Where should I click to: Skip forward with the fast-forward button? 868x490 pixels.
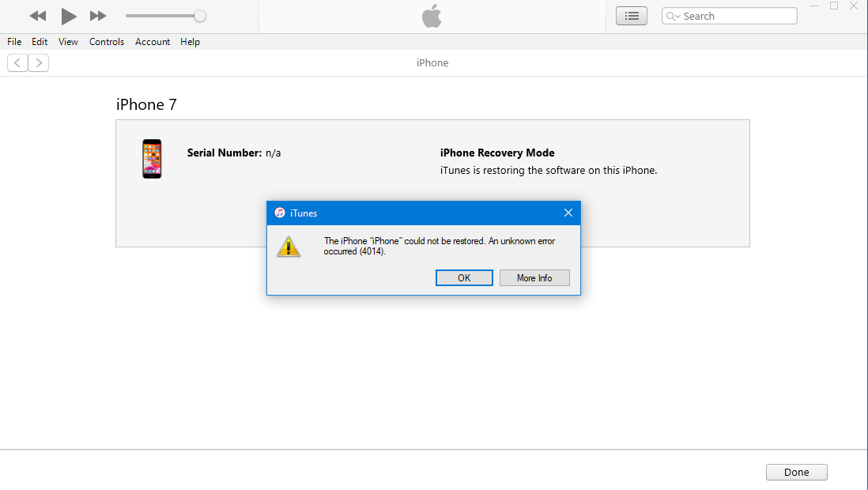pyautogui.click(x=98, y=16)
